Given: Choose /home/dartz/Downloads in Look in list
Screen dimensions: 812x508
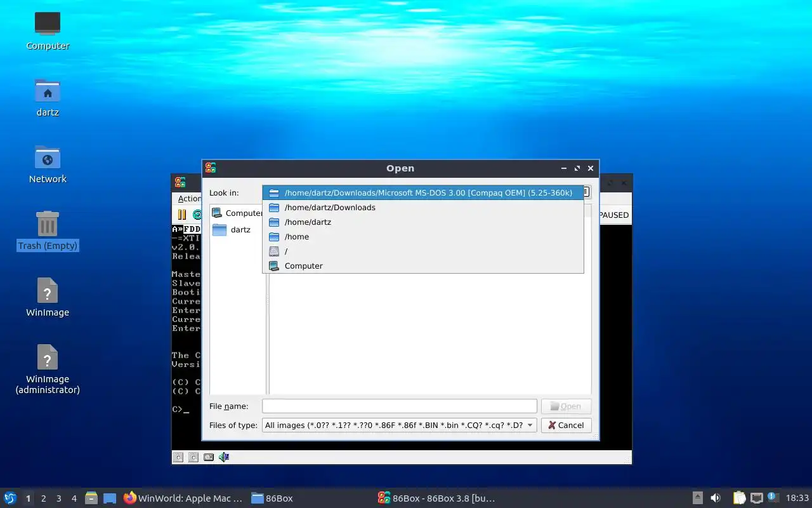Looking at the screenshot, I should (x=423, y=207).
